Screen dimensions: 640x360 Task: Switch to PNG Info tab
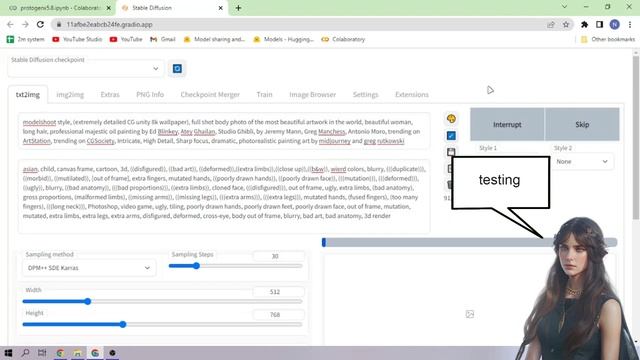click(x=150, y=95)
